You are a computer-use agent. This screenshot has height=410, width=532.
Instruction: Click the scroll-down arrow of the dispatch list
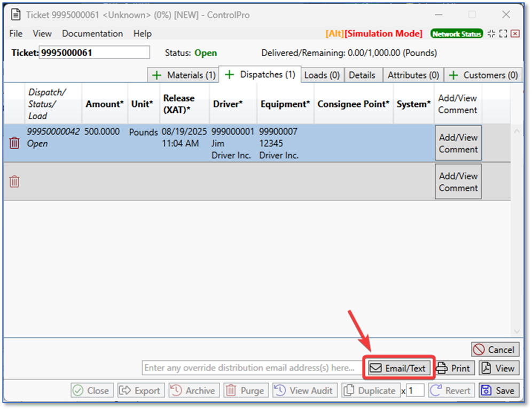pyautogui.click(x=517, y=331)
